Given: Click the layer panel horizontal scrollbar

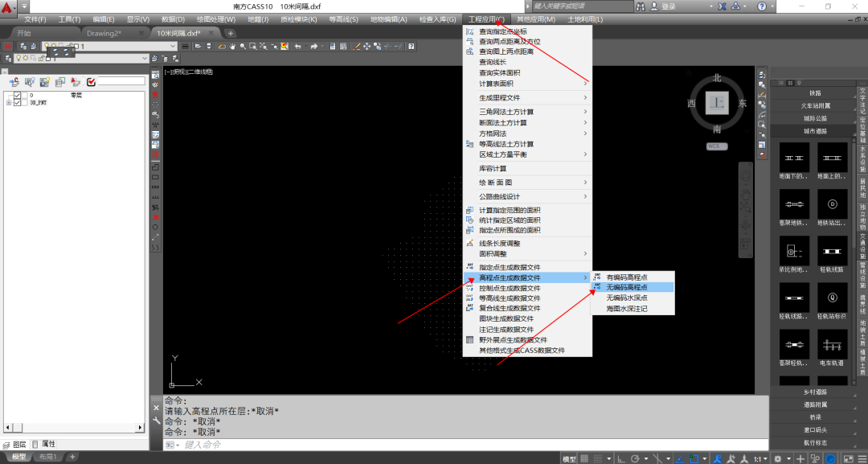Looking at the screenshot, I should 74,428.
